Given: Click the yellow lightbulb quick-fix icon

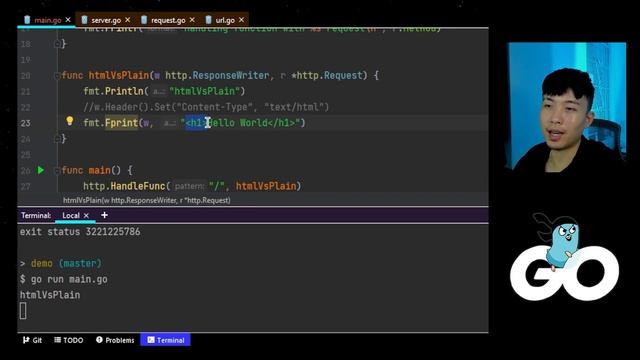Looking at the screenshot, I should (70, 121).
